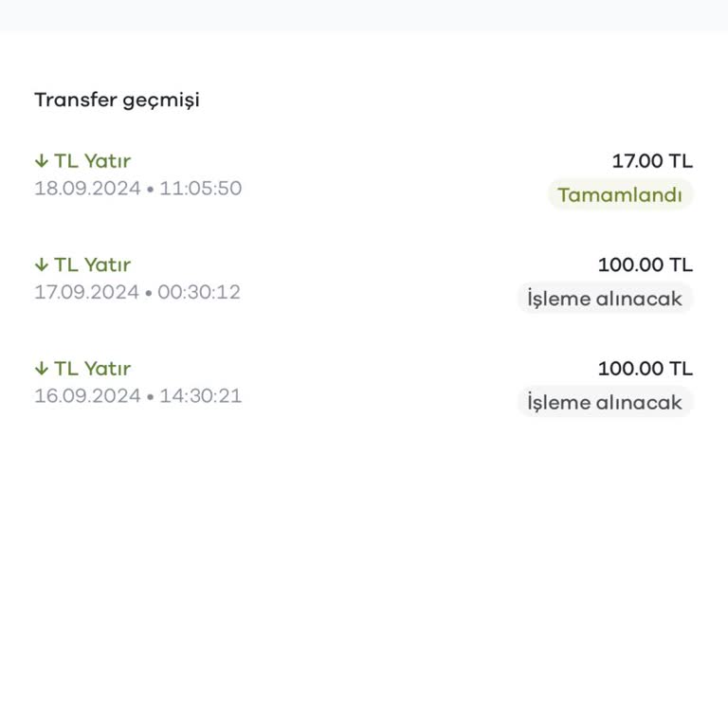Viewport: 728px width, 728px height.
Task: Open the TL Yatır entry dated 18.09.2024
Action: pos(92,161)
